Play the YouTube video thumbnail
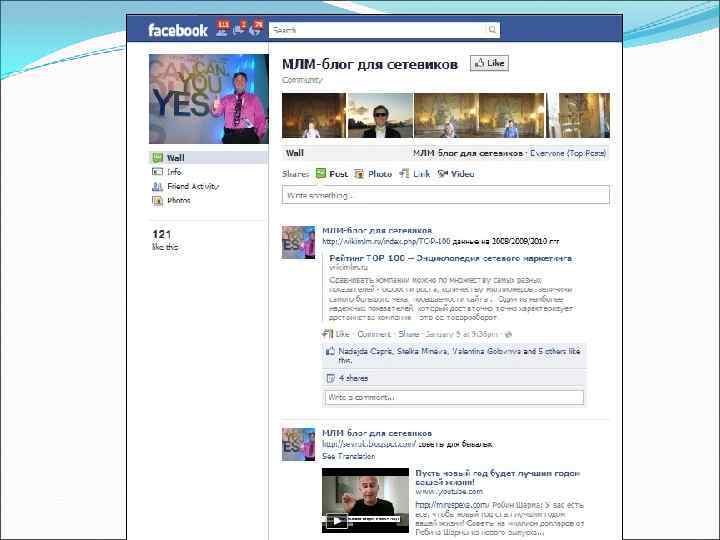Image resolution: width=720 pixels, height=540 pixels. click(366, 501)
